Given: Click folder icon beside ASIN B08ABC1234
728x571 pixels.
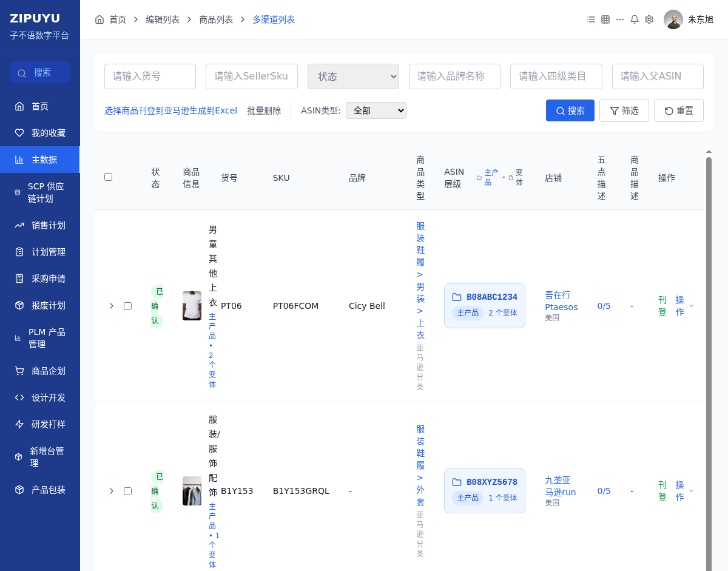Looking at the screenshot, I should click(457, 297).
